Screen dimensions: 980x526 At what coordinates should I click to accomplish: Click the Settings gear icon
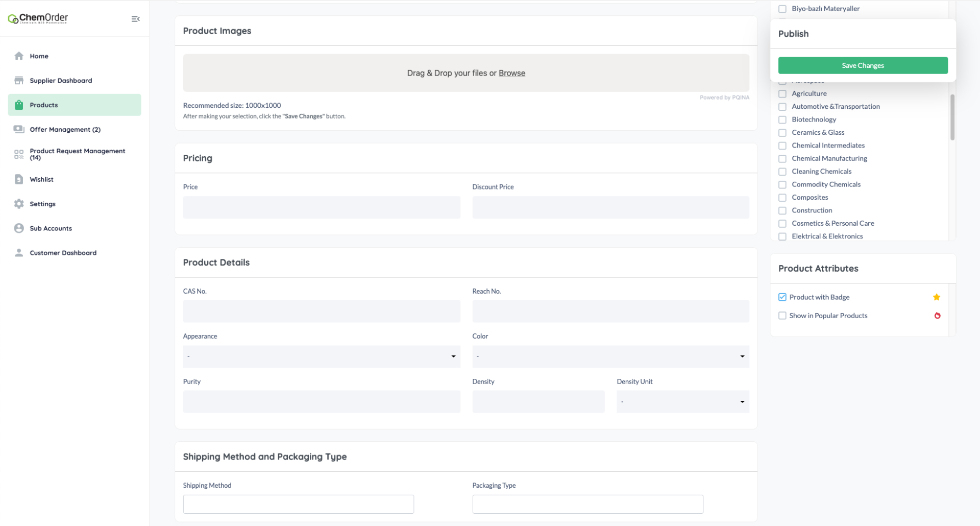[19, 204]
